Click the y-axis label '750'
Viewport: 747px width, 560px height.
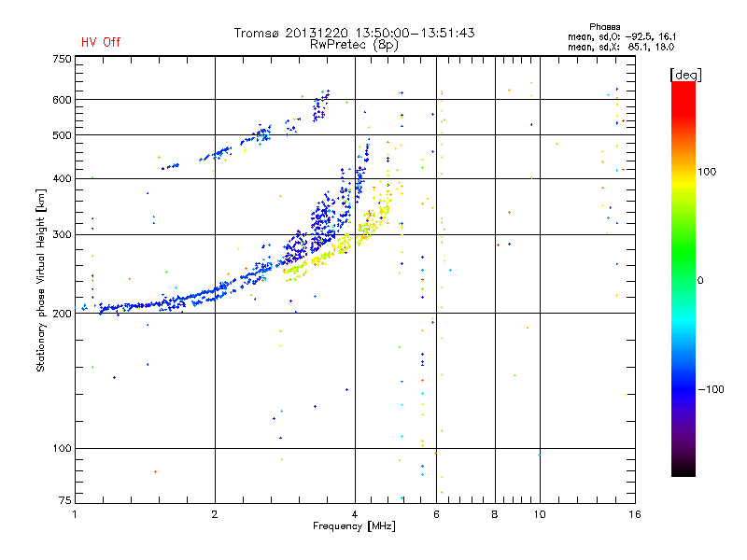(x=62, y=59)
